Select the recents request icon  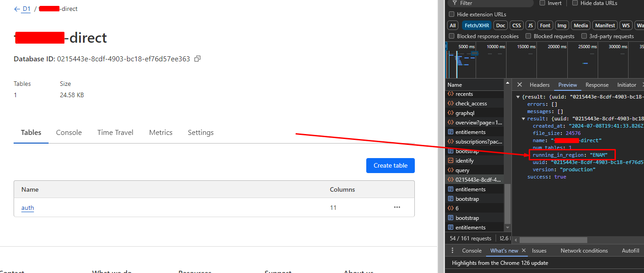tap(451, 94)
